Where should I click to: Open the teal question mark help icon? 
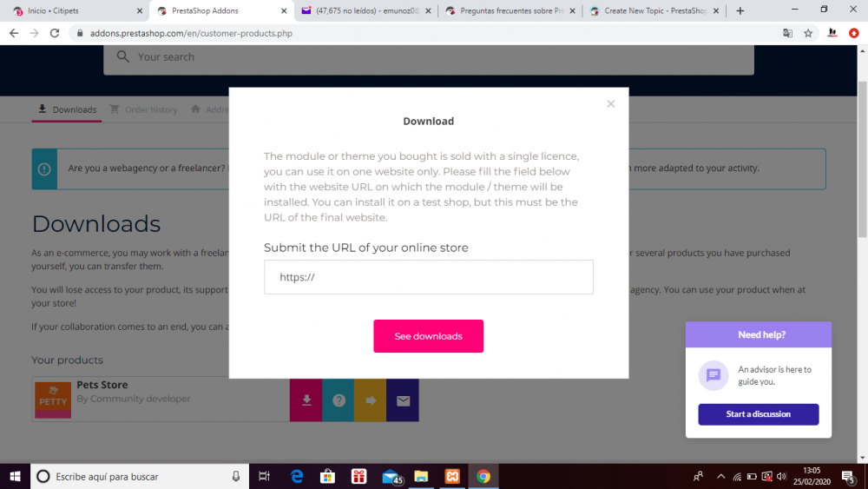[x=339, y=400]
